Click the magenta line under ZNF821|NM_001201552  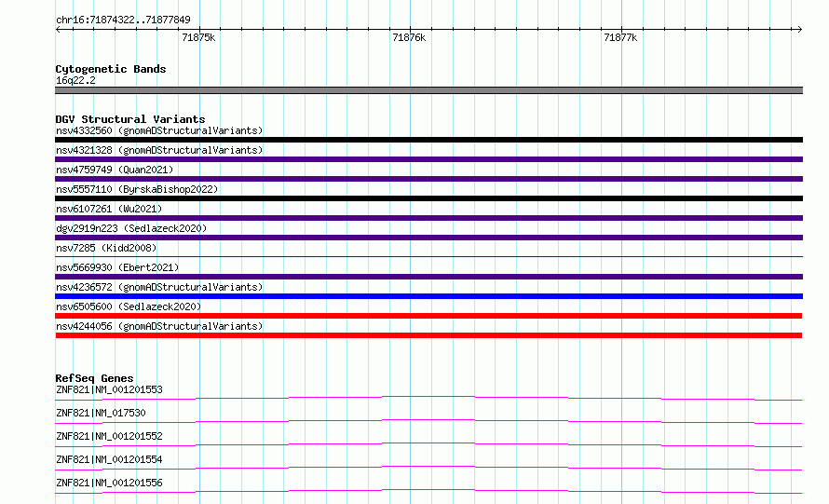click(428, 444)
